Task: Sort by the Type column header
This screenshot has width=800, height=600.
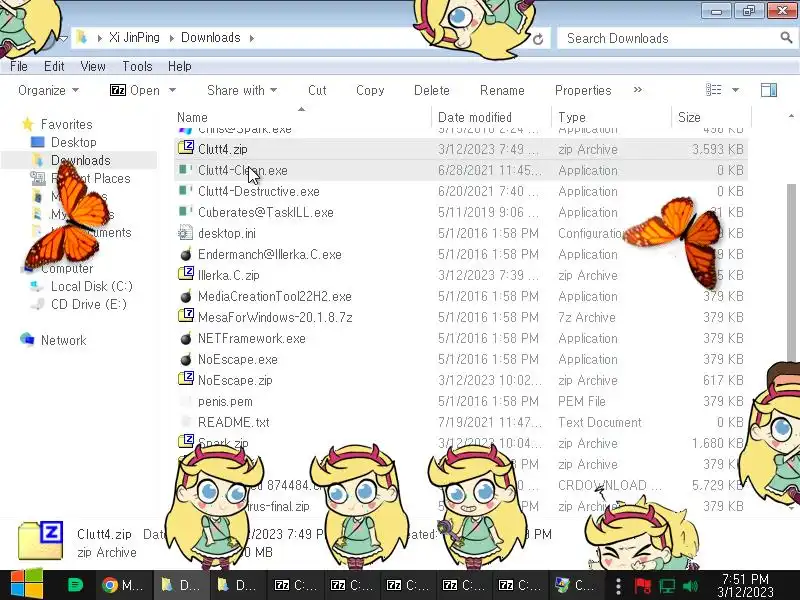Action: (x=612, y=117)
